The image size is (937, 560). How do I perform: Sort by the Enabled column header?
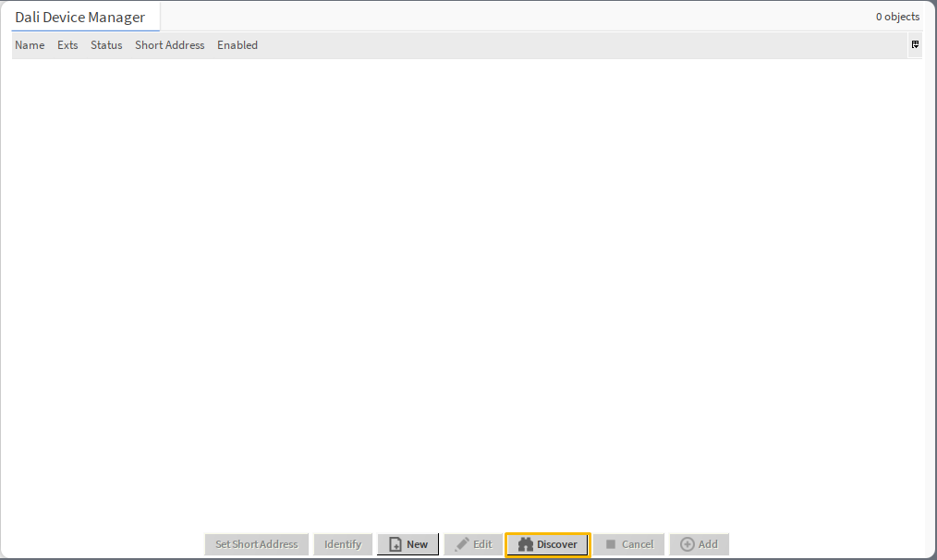tap(237, 45)
